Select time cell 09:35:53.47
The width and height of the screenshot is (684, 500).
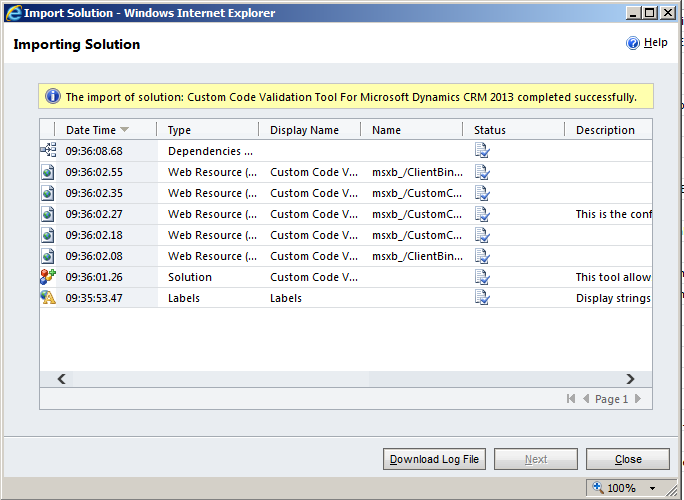(x=94, y=298)
